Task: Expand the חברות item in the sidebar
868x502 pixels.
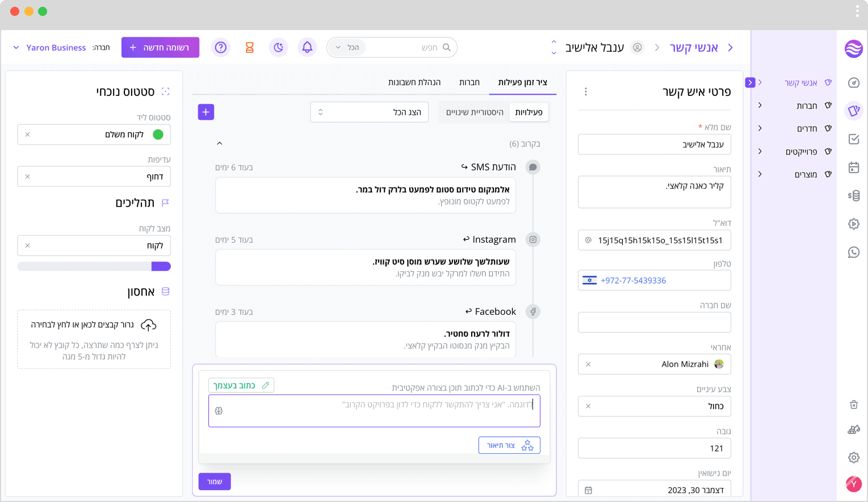Action: coord(760,106)
